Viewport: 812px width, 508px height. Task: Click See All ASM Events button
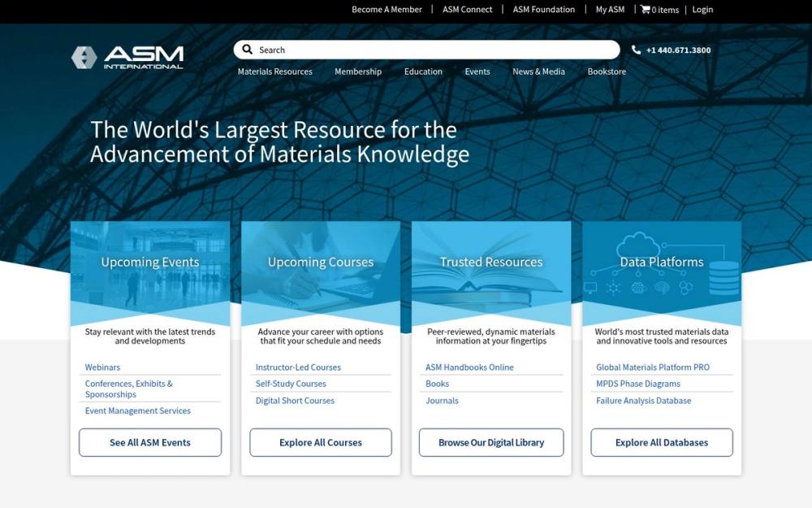[150, 443]
